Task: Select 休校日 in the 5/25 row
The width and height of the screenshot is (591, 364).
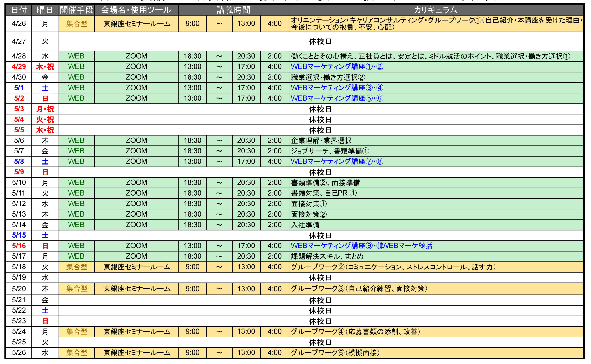Action: pos(320,342)
